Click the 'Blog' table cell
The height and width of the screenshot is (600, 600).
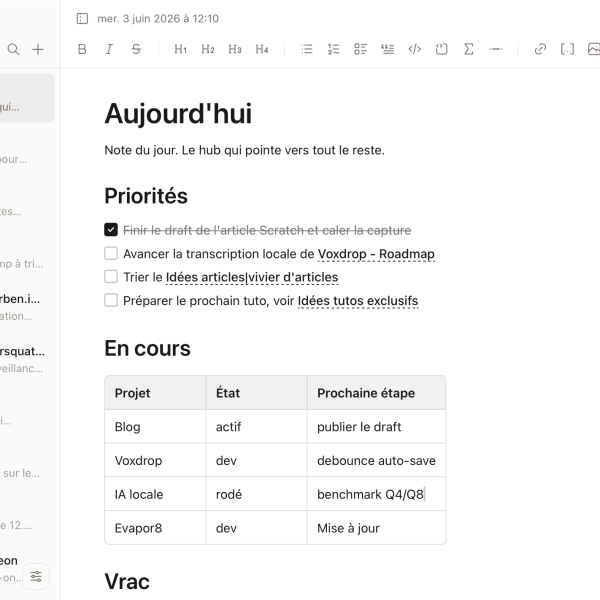pos(155,427)
